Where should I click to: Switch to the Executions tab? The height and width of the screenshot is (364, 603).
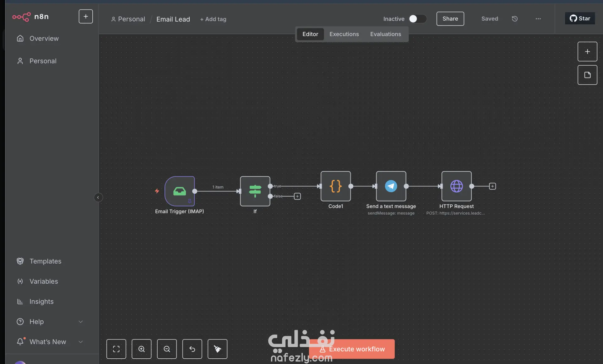[344, 34]
